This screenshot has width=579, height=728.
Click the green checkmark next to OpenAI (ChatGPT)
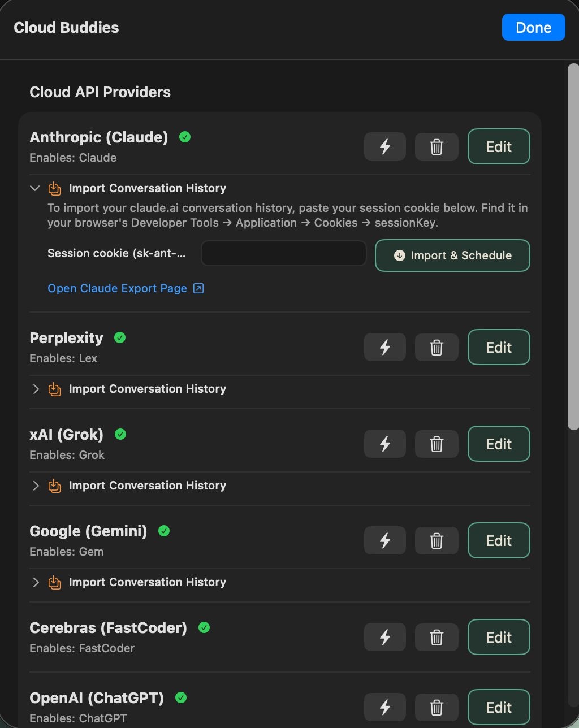pos(181,697)
